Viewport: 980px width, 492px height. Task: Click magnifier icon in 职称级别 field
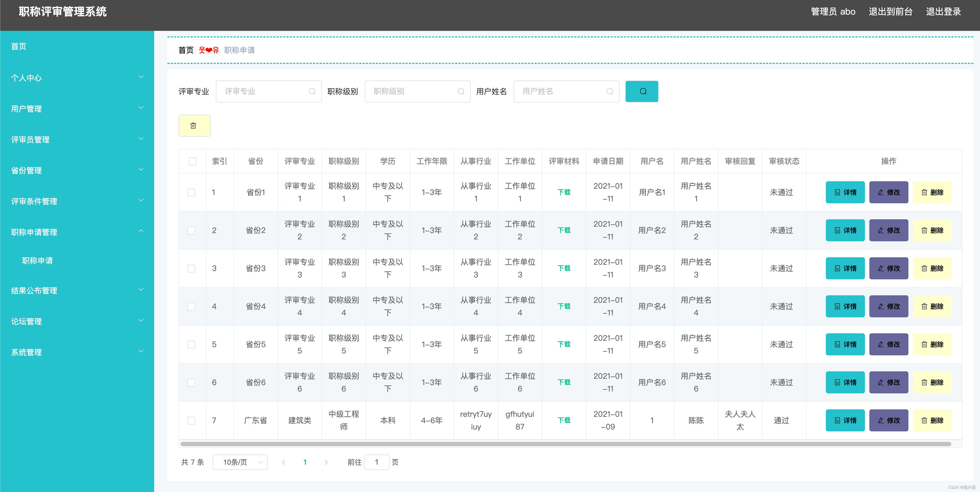461,91
